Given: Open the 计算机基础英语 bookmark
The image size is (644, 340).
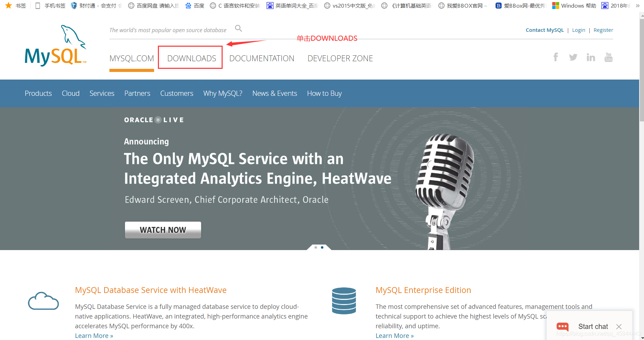Looking at the screenshot, I should pyautogui.click(x=406, y=6).
